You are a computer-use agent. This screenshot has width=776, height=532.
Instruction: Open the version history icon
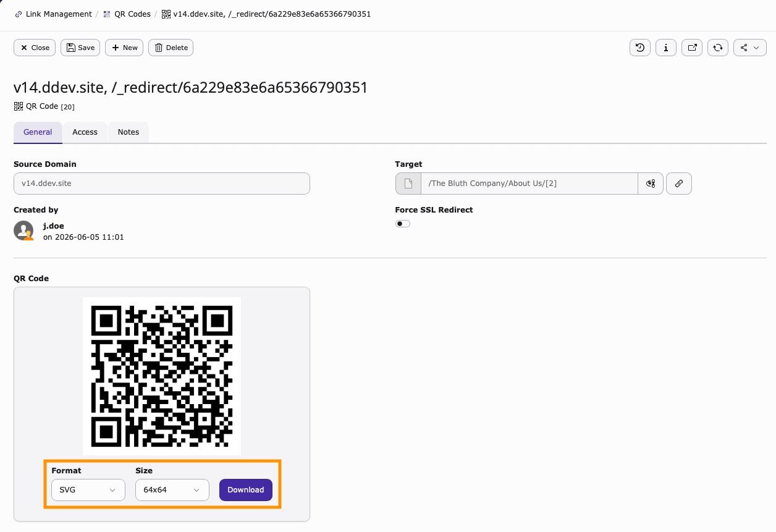640,48
